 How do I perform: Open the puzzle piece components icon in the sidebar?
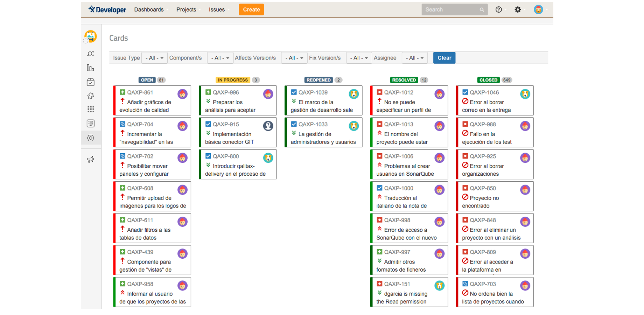[x=91, y=96]
